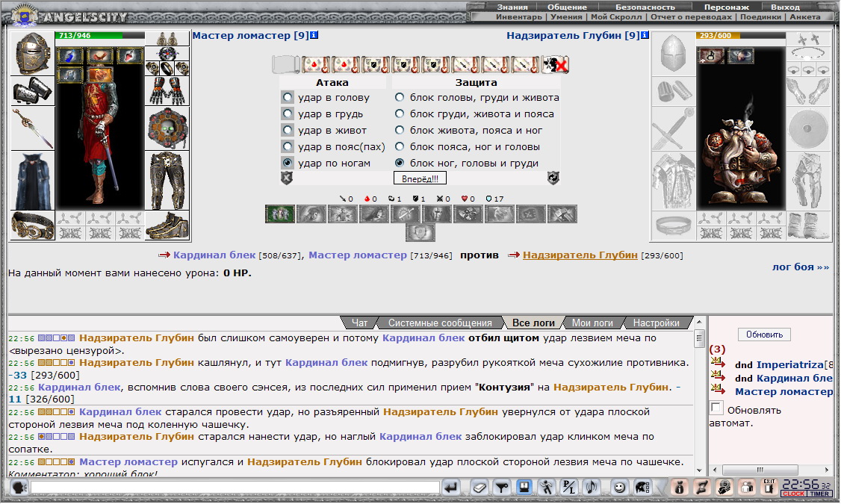Click the chat message input field
This screenshot has width=841, height=504.
point(235,488)
